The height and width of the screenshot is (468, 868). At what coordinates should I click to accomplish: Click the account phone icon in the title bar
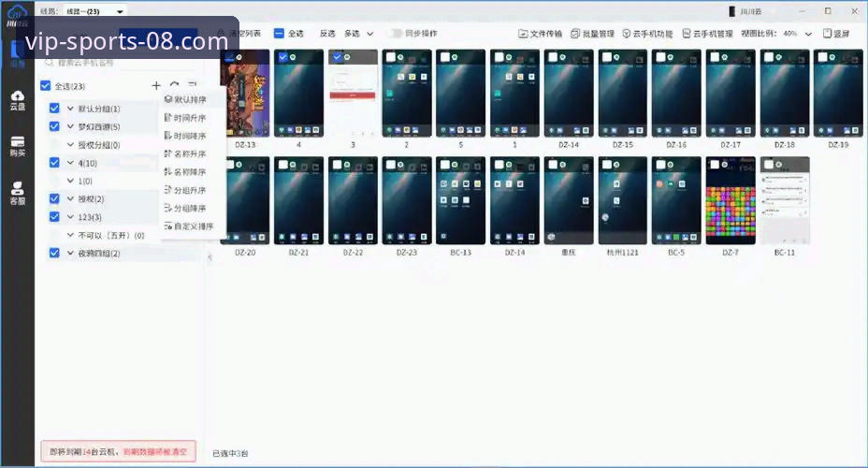(731, 11)
